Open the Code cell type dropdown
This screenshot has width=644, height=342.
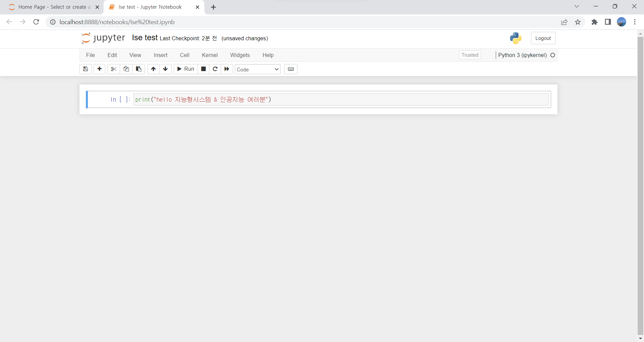click(x=257, y=69)
